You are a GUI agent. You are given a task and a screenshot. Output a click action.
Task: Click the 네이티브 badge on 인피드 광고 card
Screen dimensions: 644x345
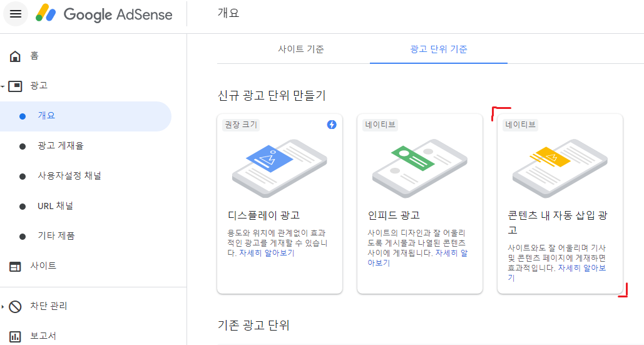(x=381, y=125)
